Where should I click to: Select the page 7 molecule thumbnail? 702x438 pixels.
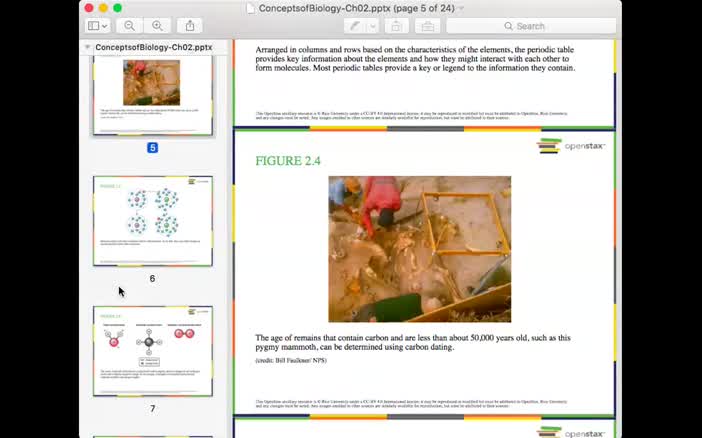pos(153,351)
